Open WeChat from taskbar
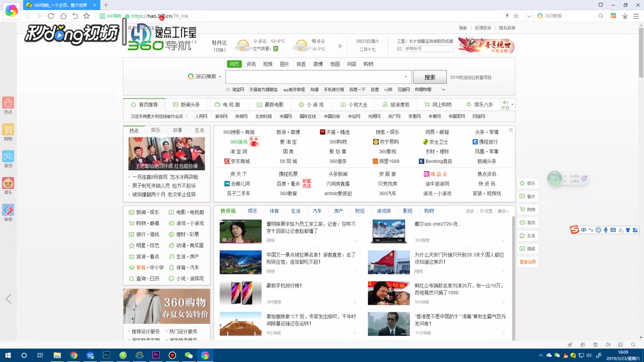 coord(189,355)
